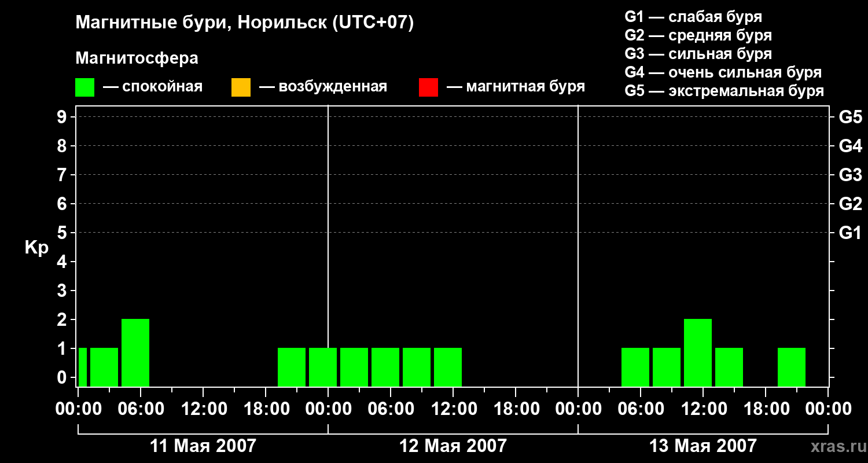Click the final '00:00' label ending 13 Мая
This screenshot has height=463, width=868.
[828, 409]
